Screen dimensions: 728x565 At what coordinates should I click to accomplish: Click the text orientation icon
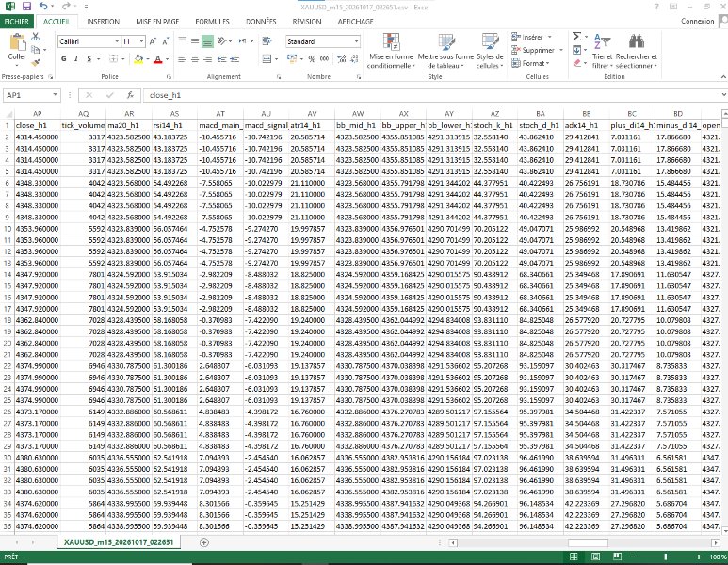(222, 41)
